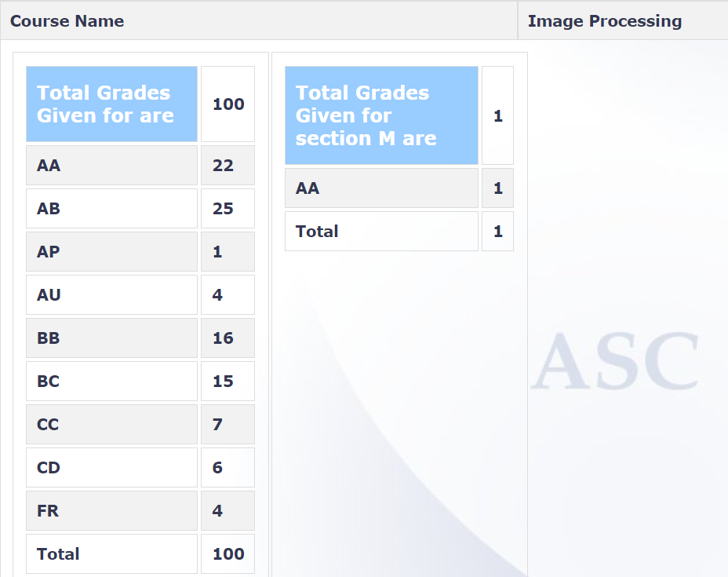
Task: Select the BB grade row
Action: pyautogui.click(x=111, y=338)
